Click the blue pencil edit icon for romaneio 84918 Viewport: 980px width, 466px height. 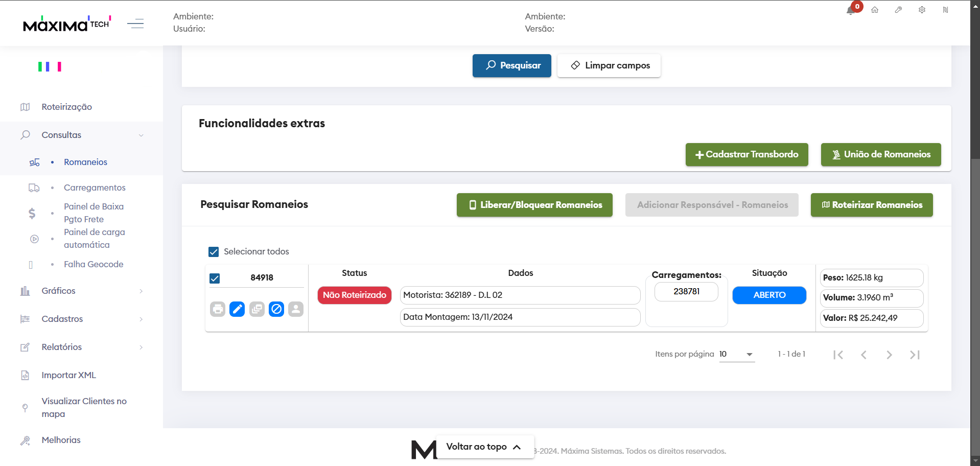click(x=237, y=309)
